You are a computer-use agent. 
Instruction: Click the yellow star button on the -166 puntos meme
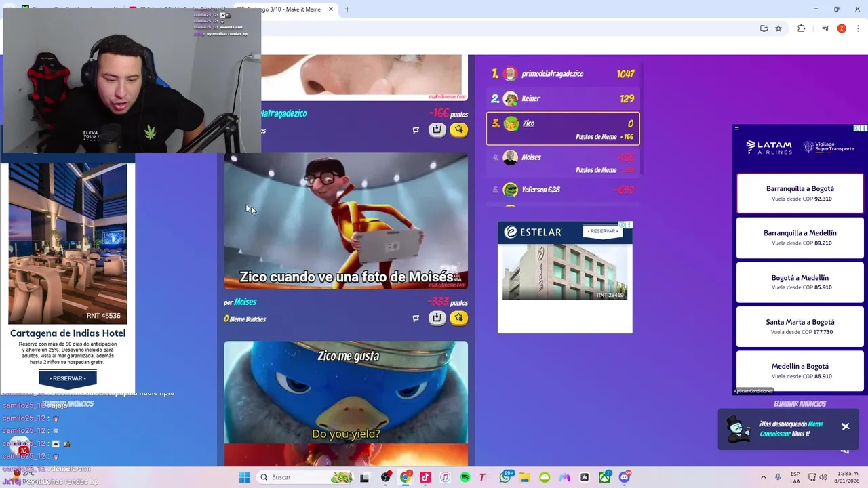[x=459, y=129]
